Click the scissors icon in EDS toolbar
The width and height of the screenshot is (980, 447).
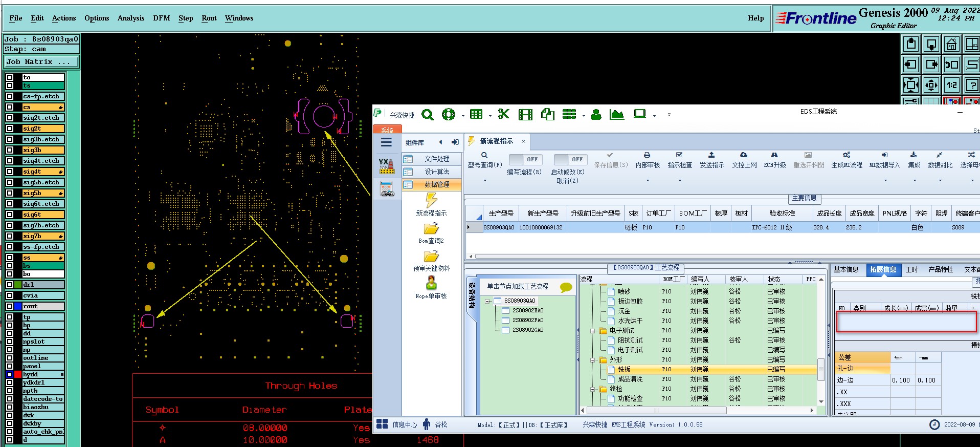coord(504,114)
